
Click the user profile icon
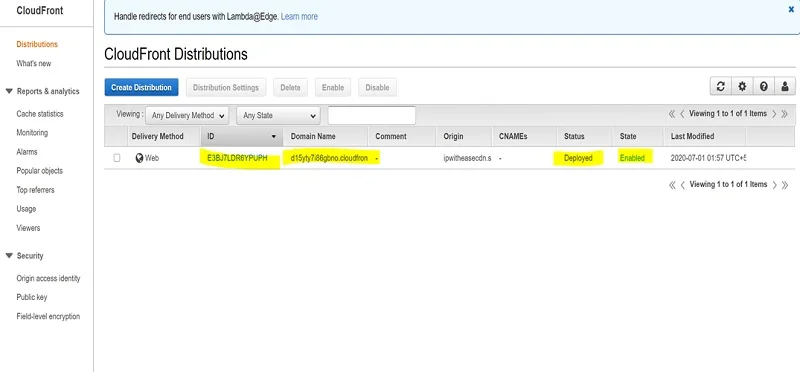pyautogui.click(x=785, y=87)
